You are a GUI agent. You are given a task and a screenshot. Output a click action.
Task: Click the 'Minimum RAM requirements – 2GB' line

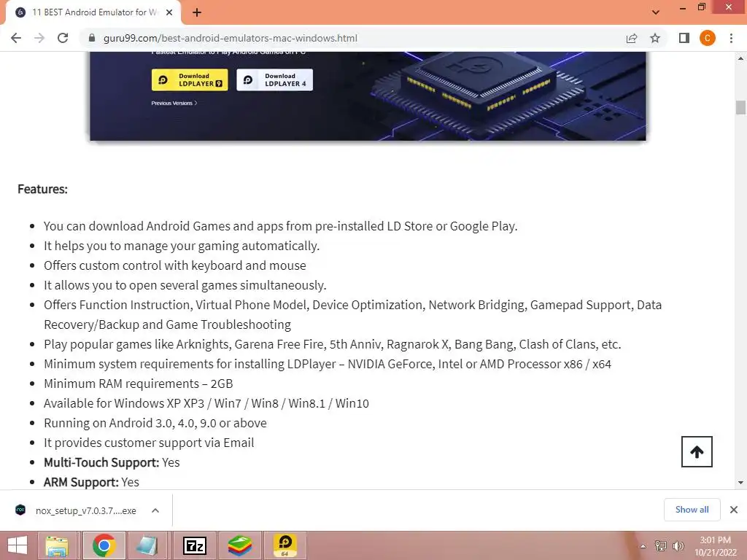[x=138, y=384]
